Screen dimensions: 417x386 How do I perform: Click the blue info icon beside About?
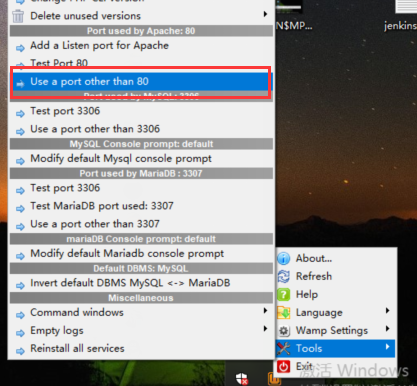[x=284, y=258]
